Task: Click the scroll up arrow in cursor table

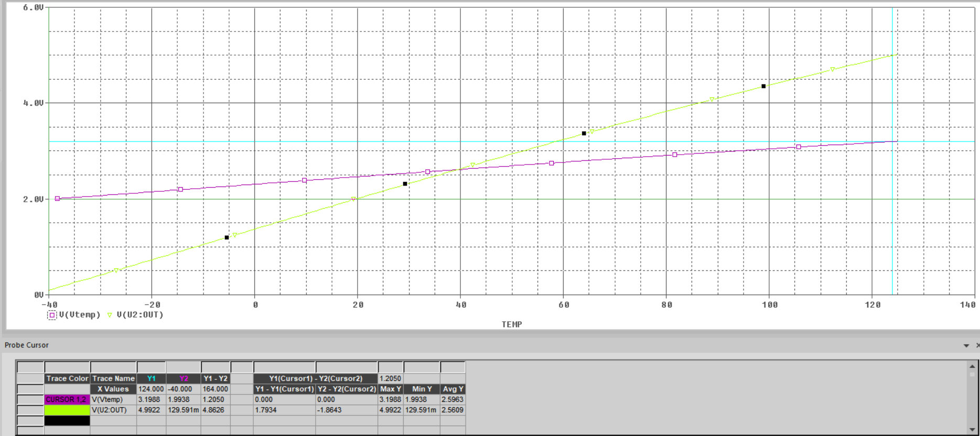Action: [x=972, y=366]
